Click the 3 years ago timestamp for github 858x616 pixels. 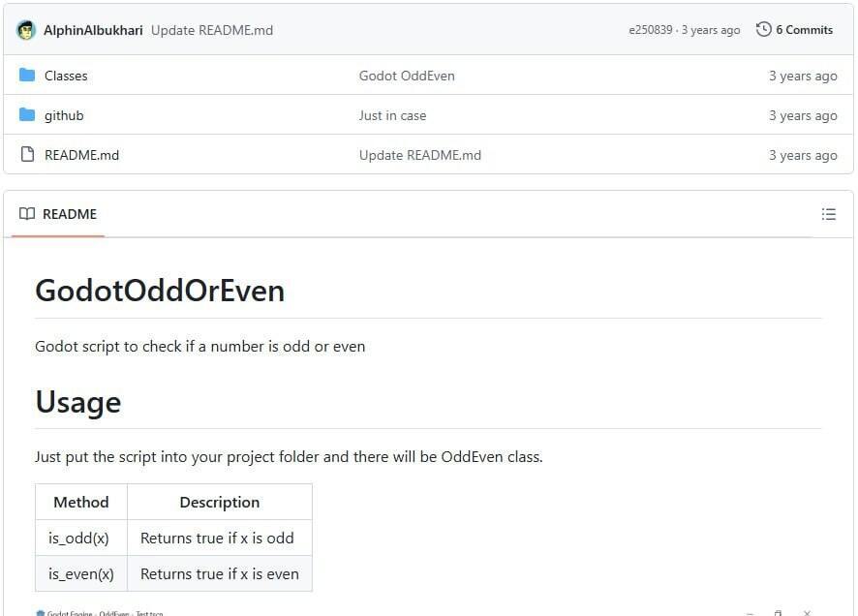pos(803,115)
